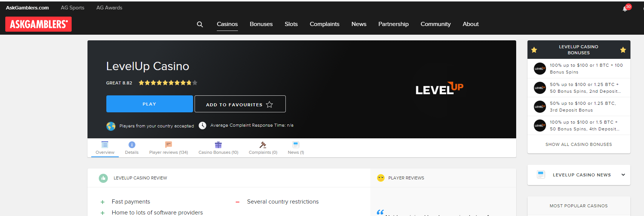Click the LevelUp Casino News newspaper icon
This screenshot has height=216, width=644.
tap(541, 175)
